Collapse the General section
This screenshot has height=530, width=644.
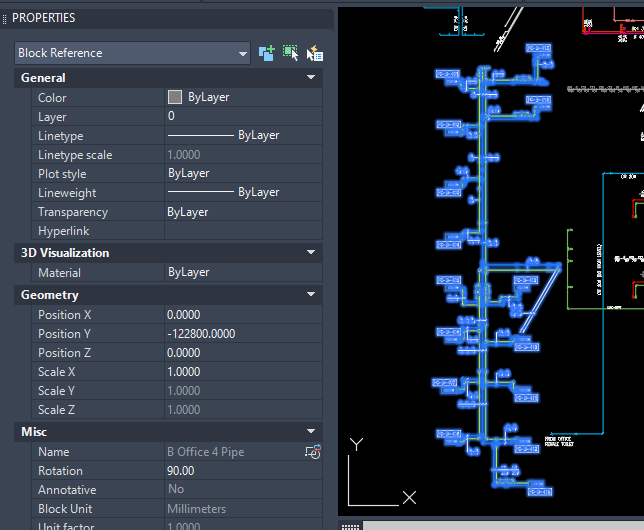311,77
